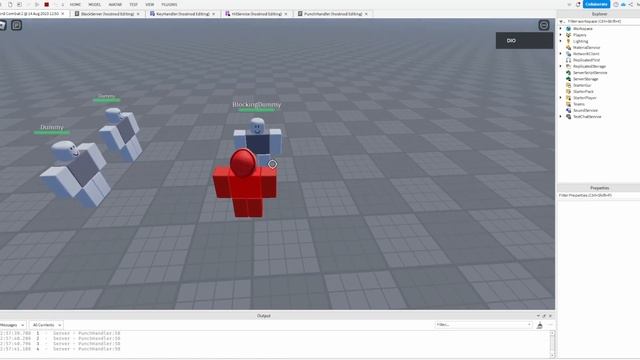Click the New file icon in toolbar
The image size is (640, 360).
(10, 4)
